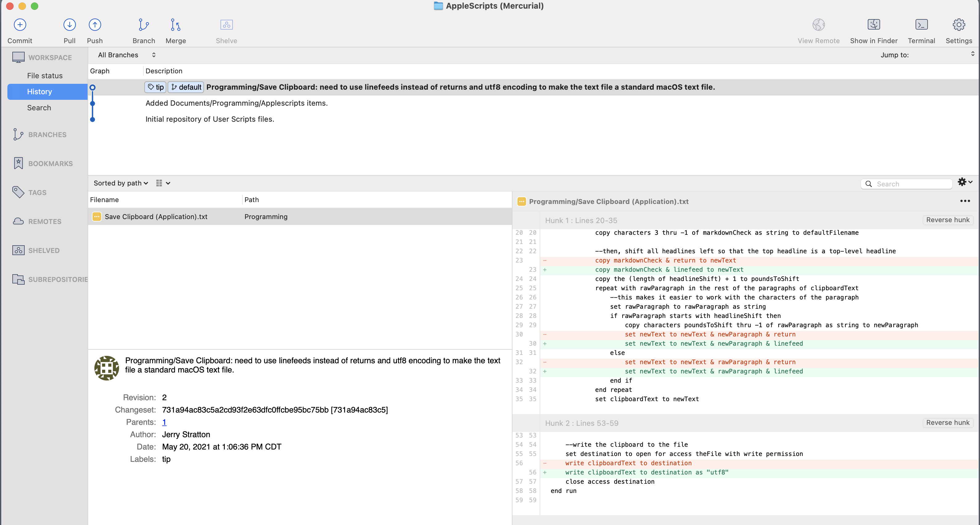Click the Merge toolbar icon

point(175,25)
